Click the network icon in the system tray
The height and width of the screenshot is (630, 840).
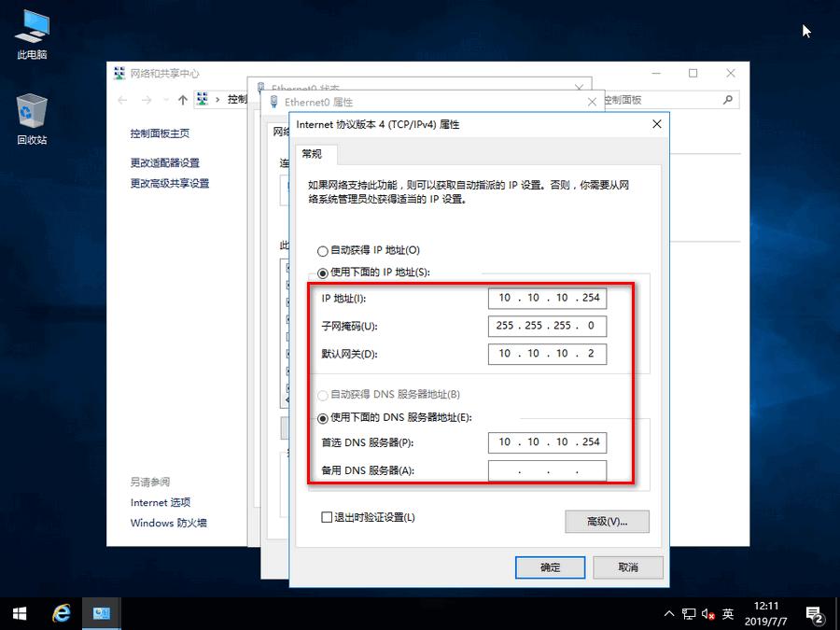tap(689, 614)
